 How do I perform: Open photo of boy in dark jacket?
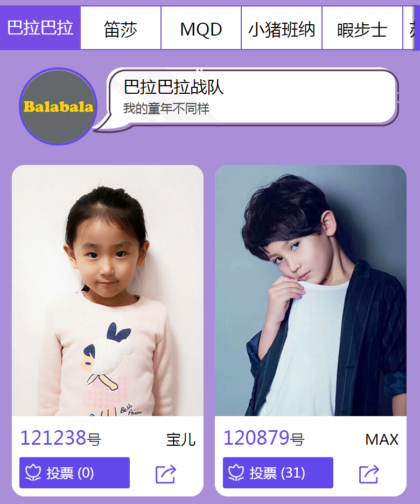click(x=311, y=291)
